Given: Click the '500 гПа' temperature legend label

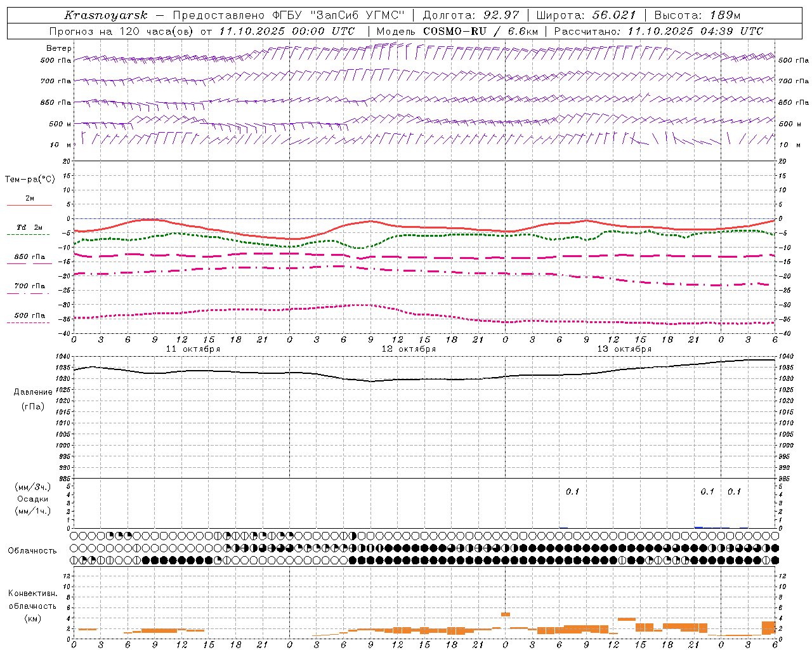Looking at the screenshot, I should point(30,315).
